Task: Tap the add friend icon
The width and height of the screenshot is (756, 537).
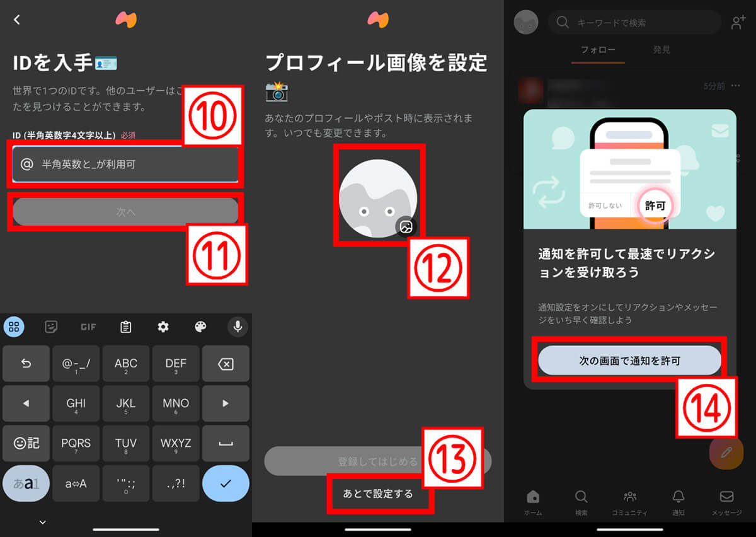Action: click(x=738, y=23)
